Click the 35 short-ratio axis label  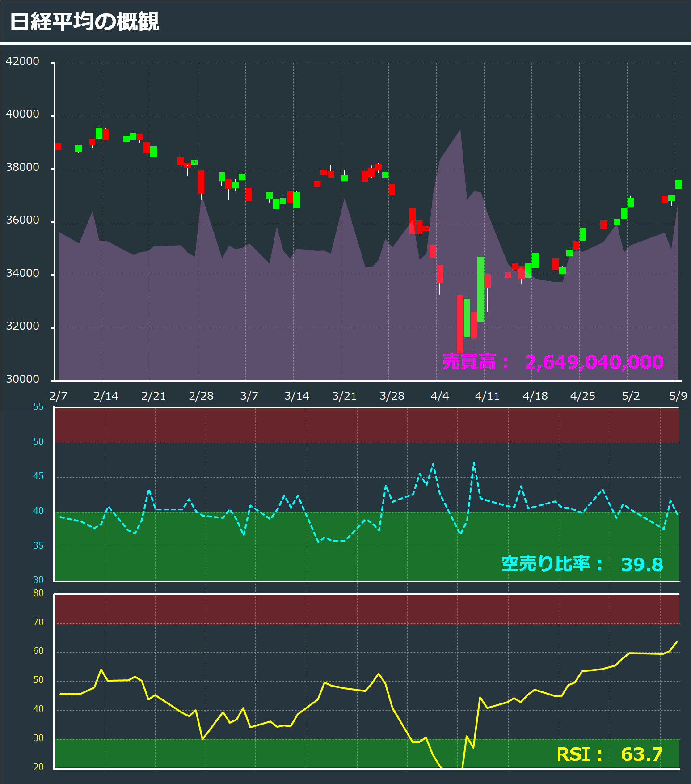38,546
